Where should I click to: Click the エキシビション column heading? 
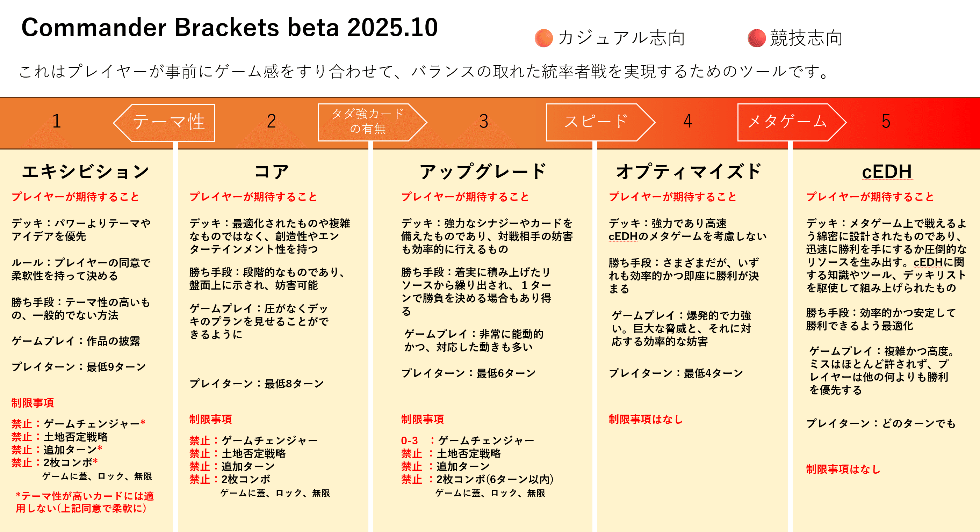86,171
